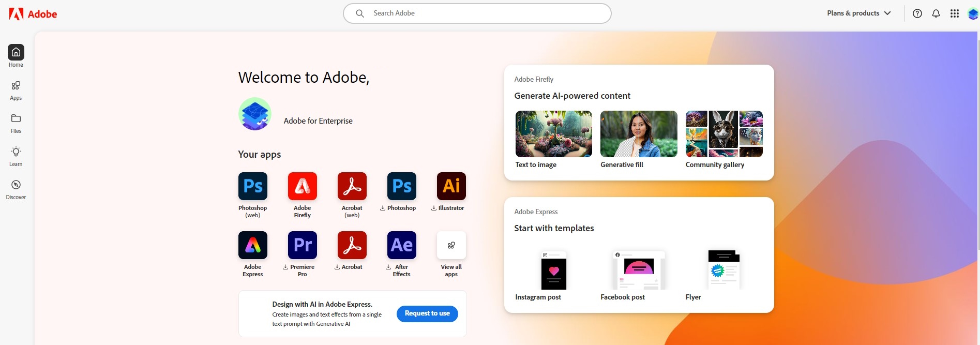Click the Adobe Firefly card heading
The image size is (980, 345).
(x=534, y=79)
